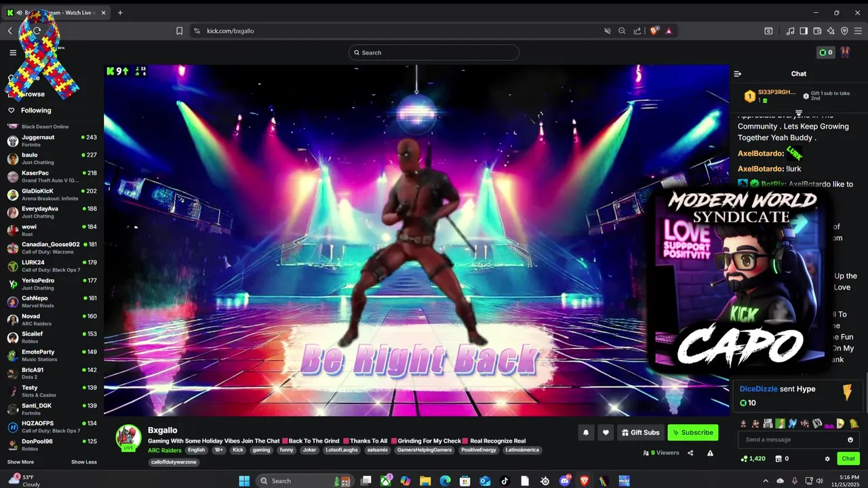Open TikTok from taskbar
The width and height of the screenshot is (868, 488).
click(505, 481)
